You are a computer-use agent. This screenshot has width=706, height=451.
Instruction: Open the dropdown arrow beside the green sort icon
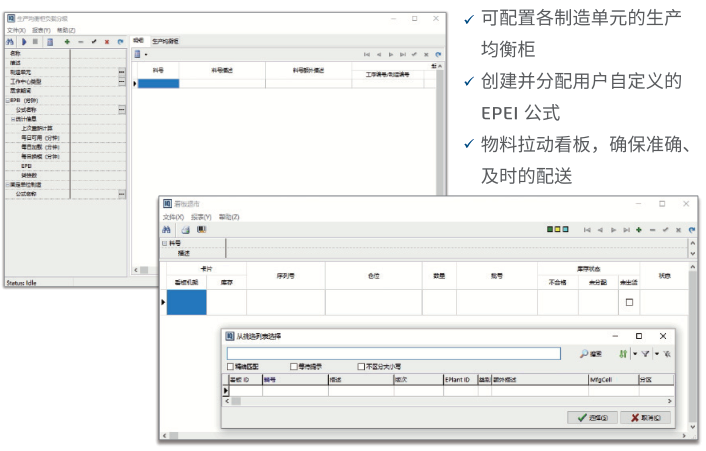634,353
